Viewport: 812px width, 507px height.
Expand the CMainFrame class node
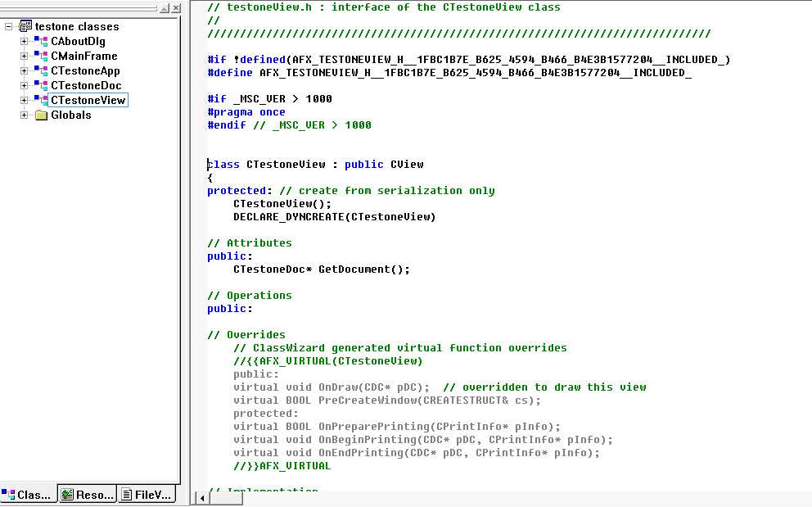(24, 56)
